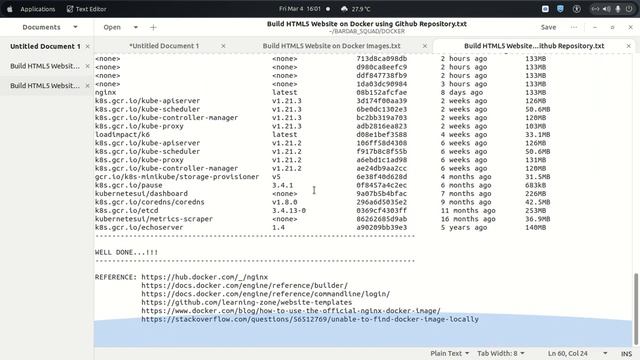Viewport: 640px width, 360px height.
Task: Expand the recent files arrow beside Open
Action: tap(136, 27)
